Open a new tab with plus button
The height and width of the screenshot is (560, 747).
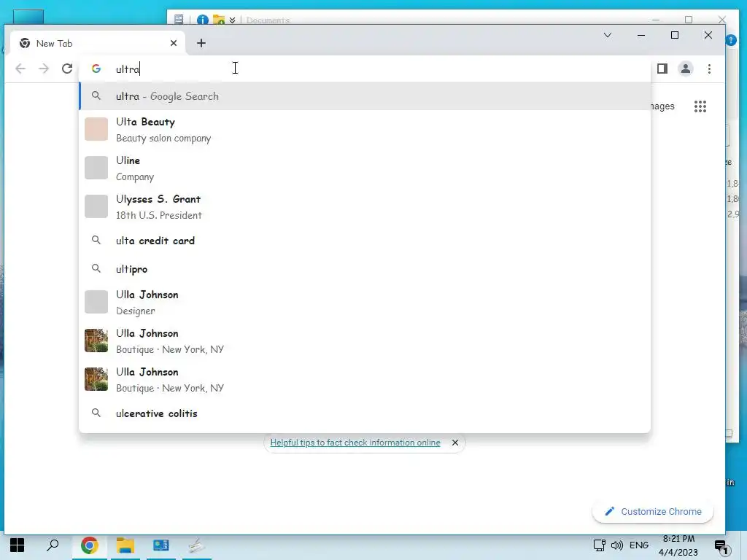click(201, 43)
